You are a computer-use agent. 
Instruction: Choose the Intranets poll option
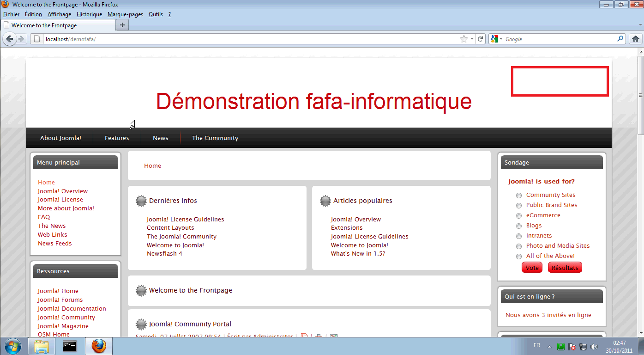coord(519,236)
